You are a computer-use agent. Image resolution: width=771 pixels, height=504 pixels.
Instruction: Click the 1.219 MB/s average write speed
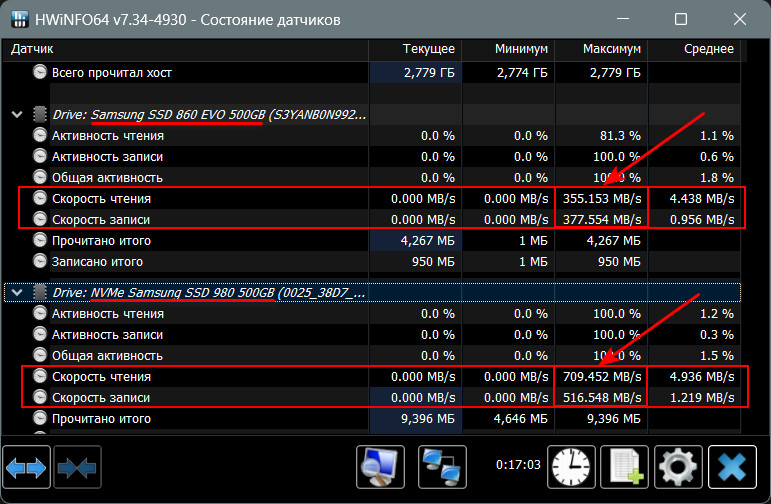[x=702, y=397]
